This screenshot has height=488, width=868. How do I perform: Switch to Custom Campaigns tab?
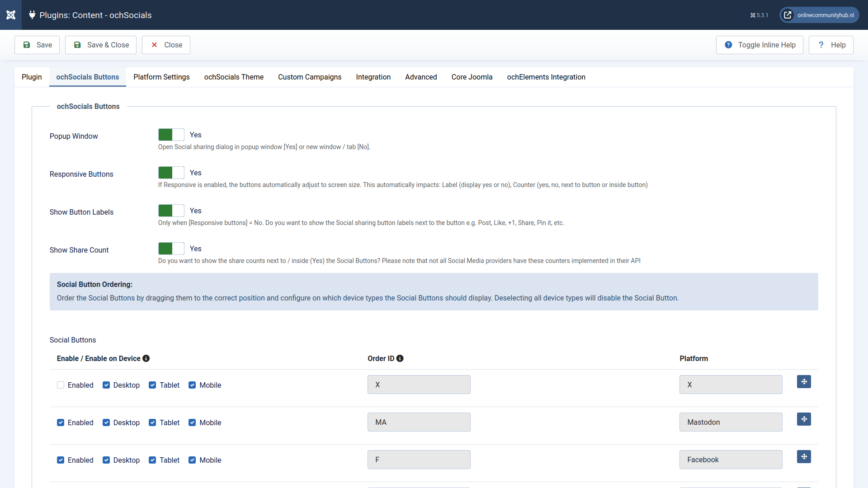click(x=310, y=77)
